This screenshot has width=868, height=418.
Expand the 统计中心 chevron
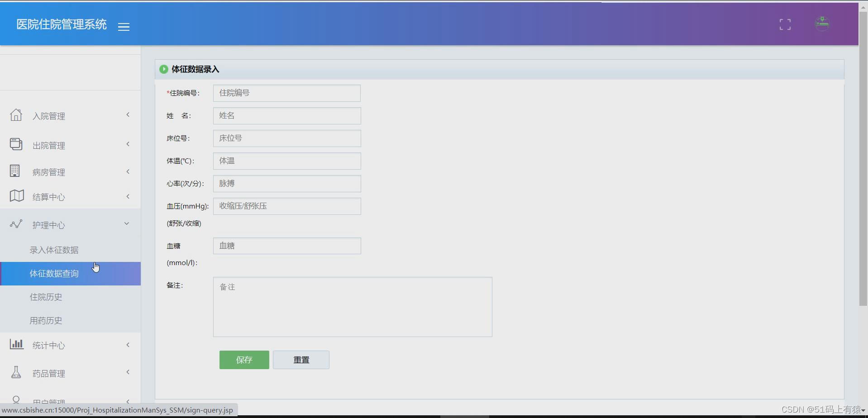click(x=128, y=345)
